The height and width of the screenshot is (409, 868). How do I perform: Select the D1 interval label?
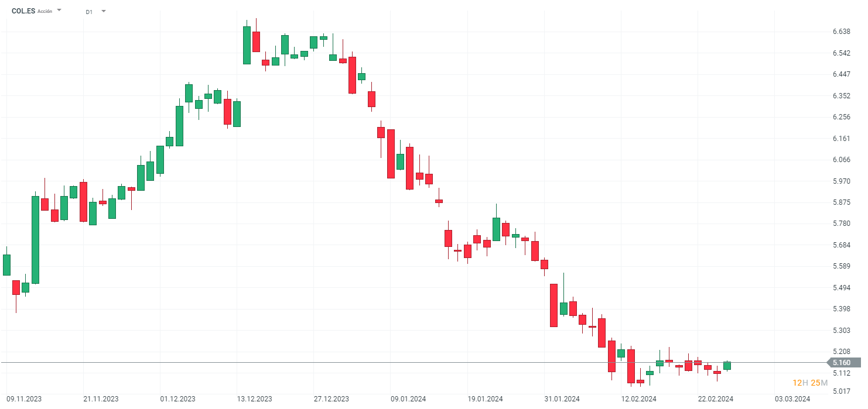pos(89,12)
